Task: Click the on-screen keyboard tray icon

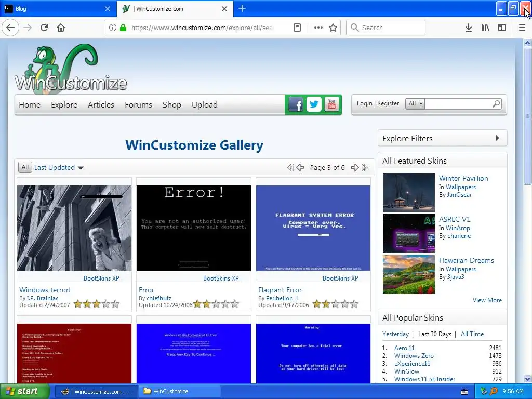Action: (464, 392)
